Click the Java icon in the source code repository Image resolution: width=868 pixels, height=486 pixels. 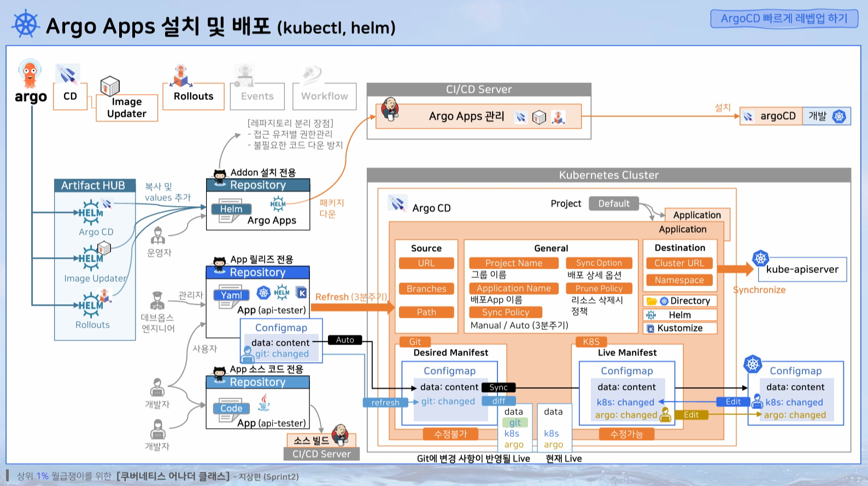coord(264,403)
